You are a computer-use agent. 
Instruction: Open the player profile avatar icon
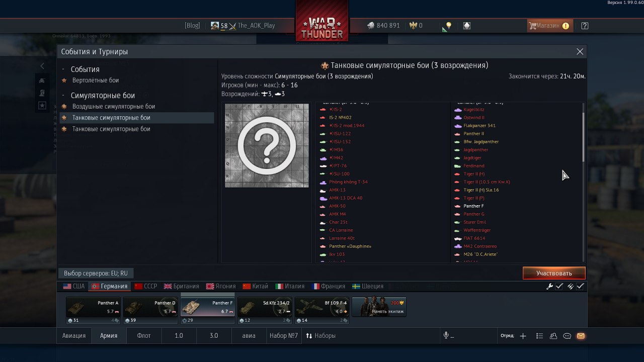[215, 26]
